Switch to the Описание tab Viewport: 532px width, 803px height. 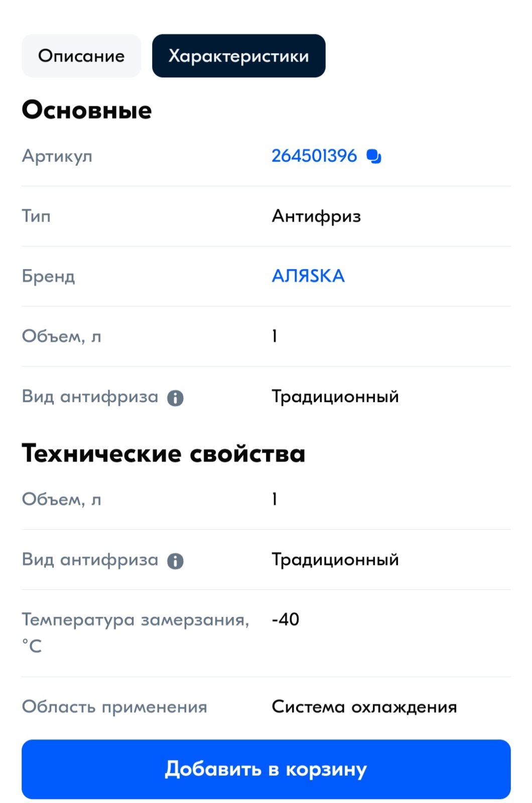81,56
